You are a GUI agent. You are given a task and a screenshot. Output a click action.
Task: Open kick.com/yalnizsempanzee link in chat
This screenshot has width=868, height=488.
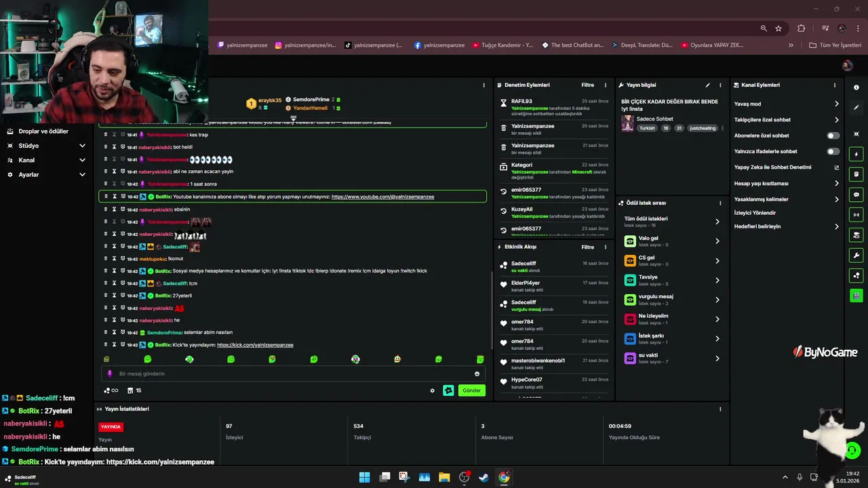tap(255, 345)
